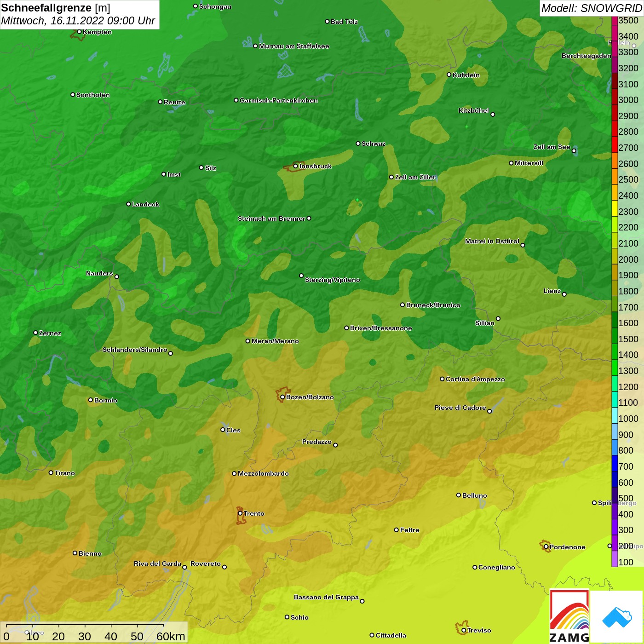The image size is (644, 644).
Task: Click the Riva del Garda label
Action: (x=157, y=563)
